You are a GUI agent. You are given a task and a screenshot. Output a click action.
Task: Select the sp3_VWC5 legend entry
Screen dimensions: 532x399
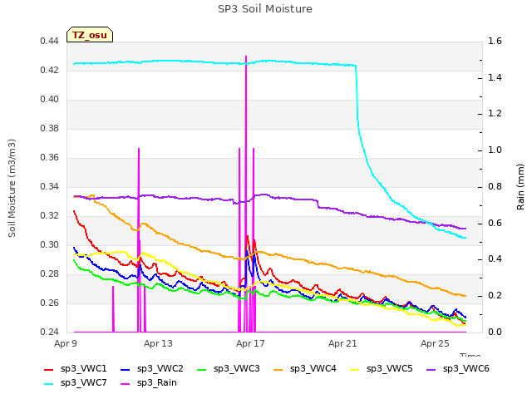[382, 368]
